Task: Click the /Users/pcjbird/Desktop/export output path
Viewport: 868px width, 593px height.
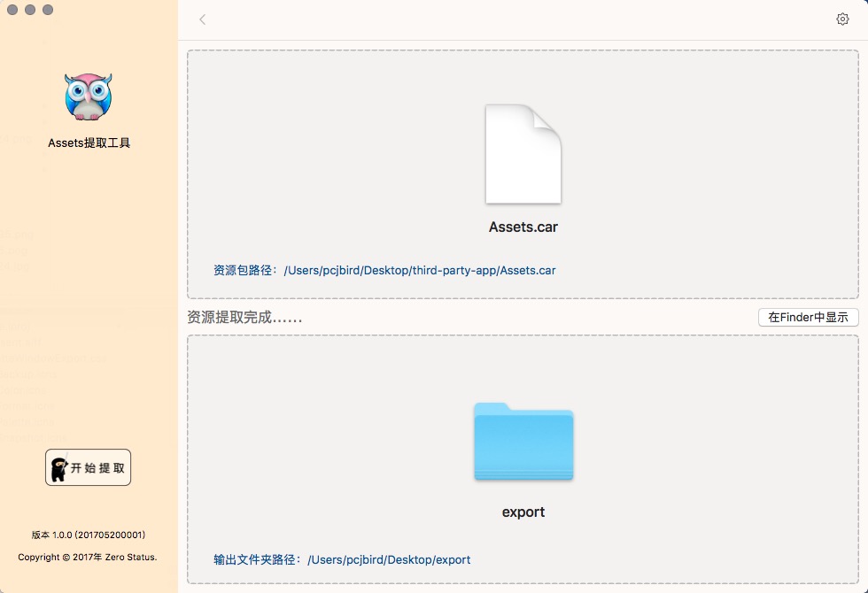Action: [389, 559]
